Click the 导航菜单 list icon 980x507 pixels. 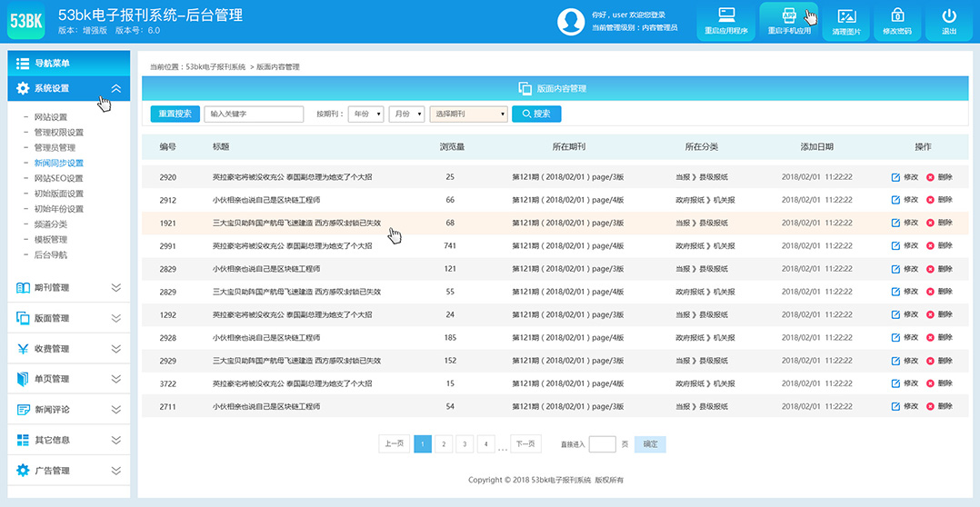point(23,63)
